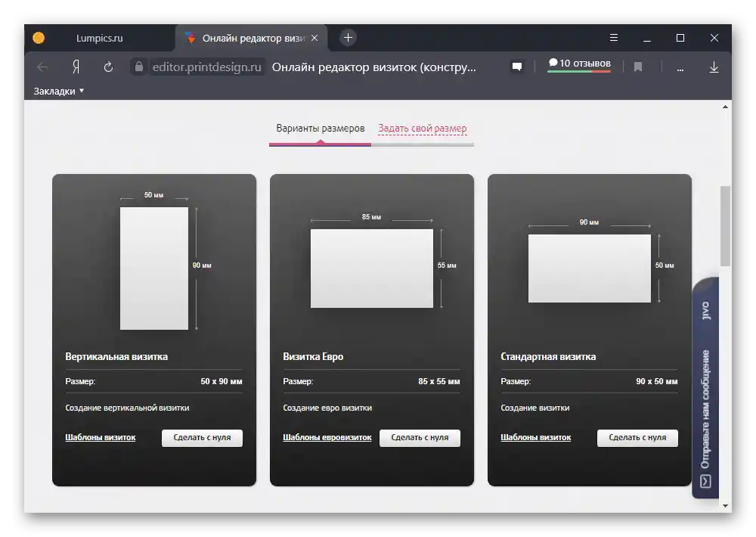Close the Онлайн редактор tab

(x=314, y=38)
